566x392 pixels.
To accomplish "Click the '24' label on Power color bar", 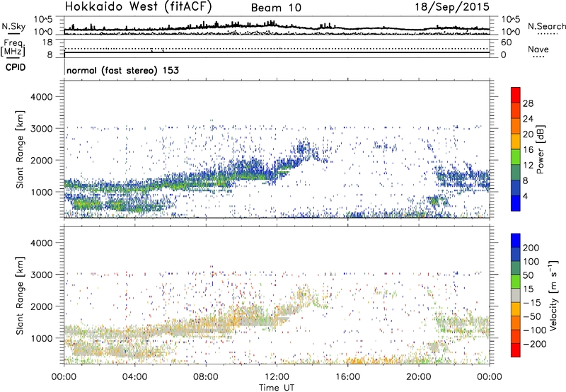I will pyautogui.click(x=528, y=119).
